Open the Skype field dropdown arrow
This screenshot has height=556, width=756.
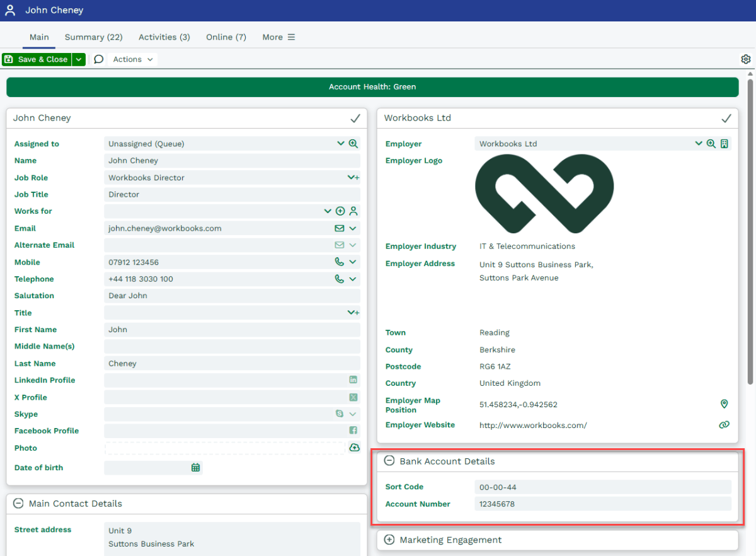tap(353, 414)
